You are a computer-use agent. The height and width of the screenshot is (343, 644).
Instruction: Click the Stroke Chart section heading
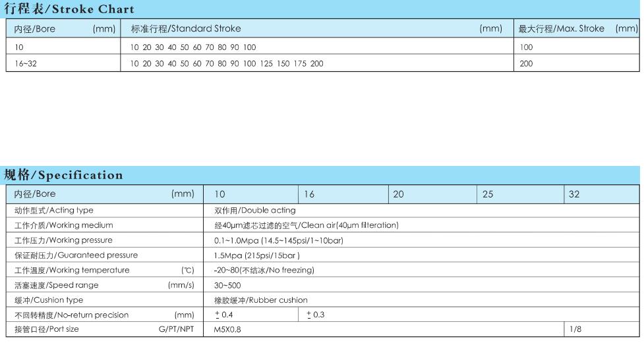click(x=69, y=9)
